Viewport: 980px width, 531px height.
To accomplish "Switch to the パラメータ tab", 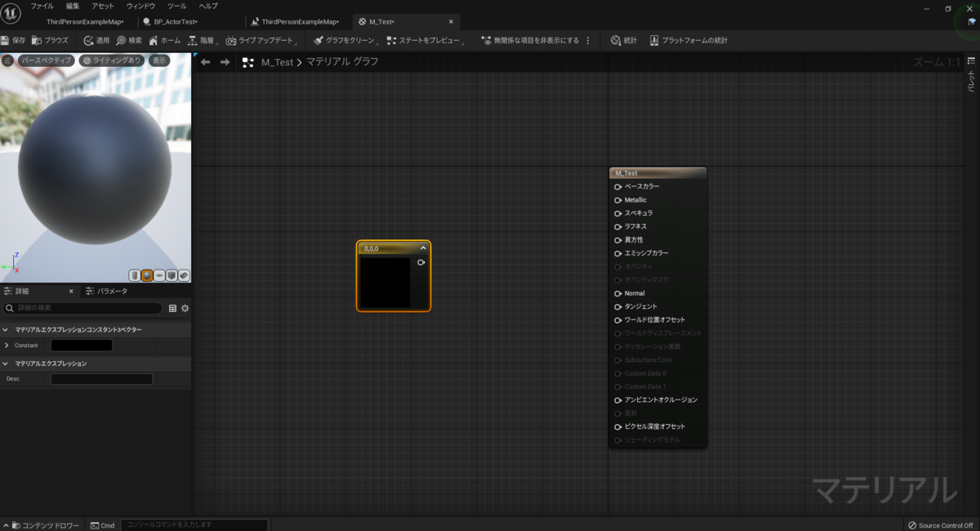I will [x=106, y=291].
